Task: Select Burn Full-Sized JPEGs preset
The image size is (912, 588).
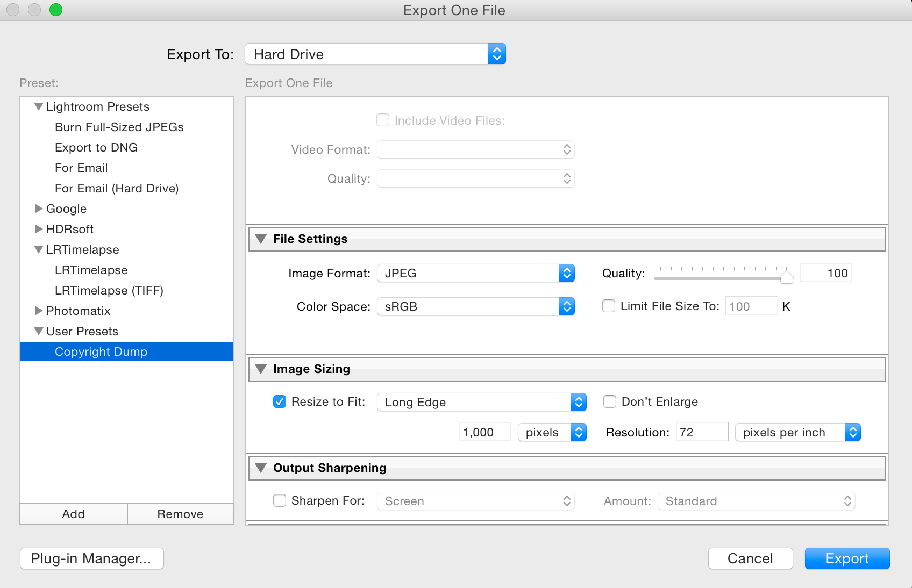Action: click(119, 127)
